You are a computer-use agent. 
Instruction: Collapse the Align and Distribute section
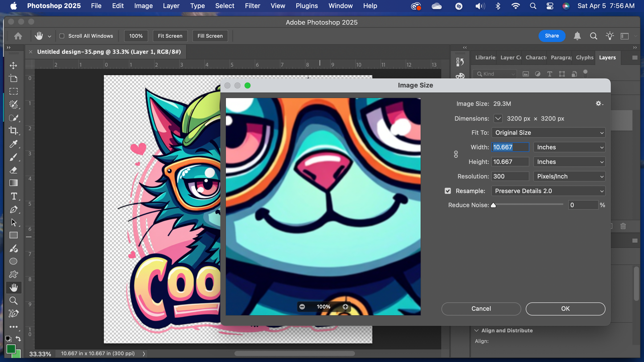[476, 331]
